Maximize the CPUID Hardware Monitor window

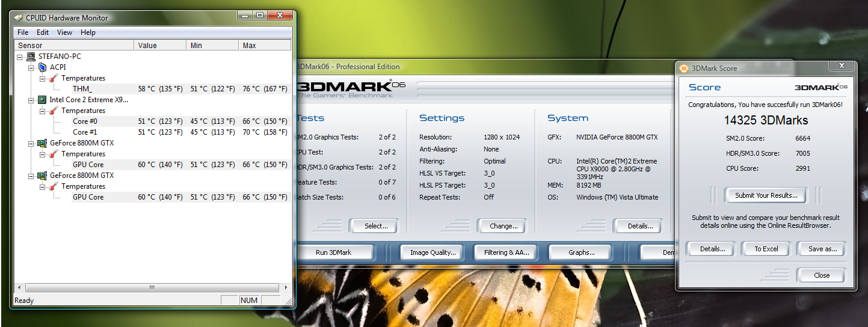[x=259, y=15]
